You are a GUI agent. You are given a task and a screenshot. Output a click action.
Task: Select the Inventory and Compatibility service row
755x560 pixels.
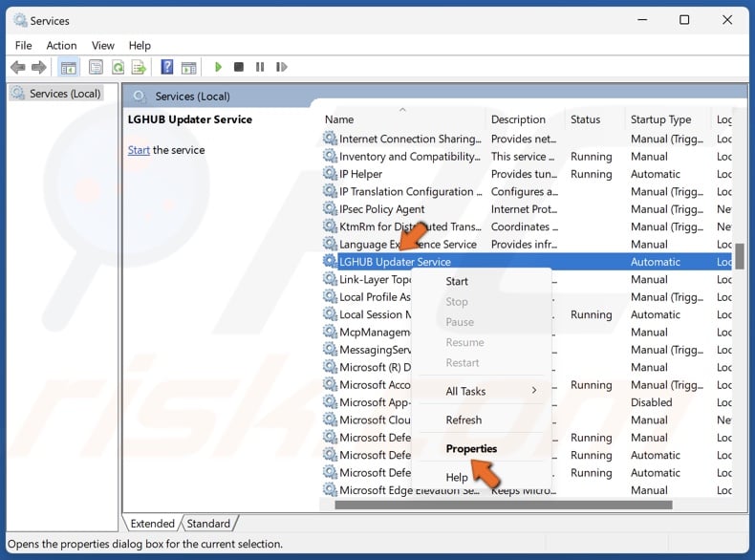click(x=527, y=157)
